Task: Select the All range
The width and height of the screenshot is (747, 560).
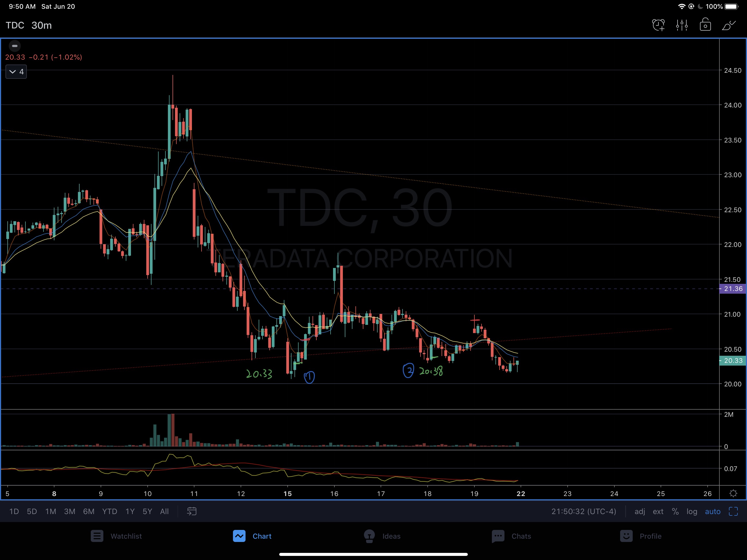Action: pos(164,511)
